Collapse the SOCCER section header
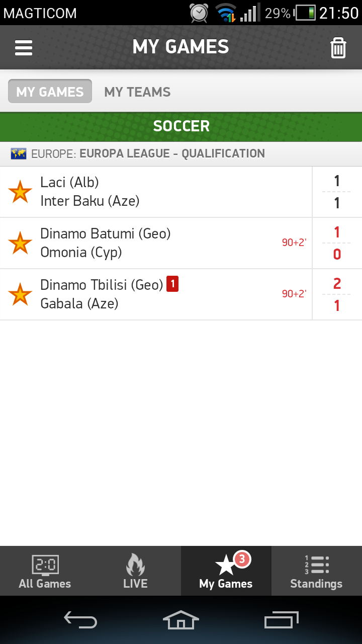Image resolution: width=362 pixels, height=644 pixels. click(181, 126)
